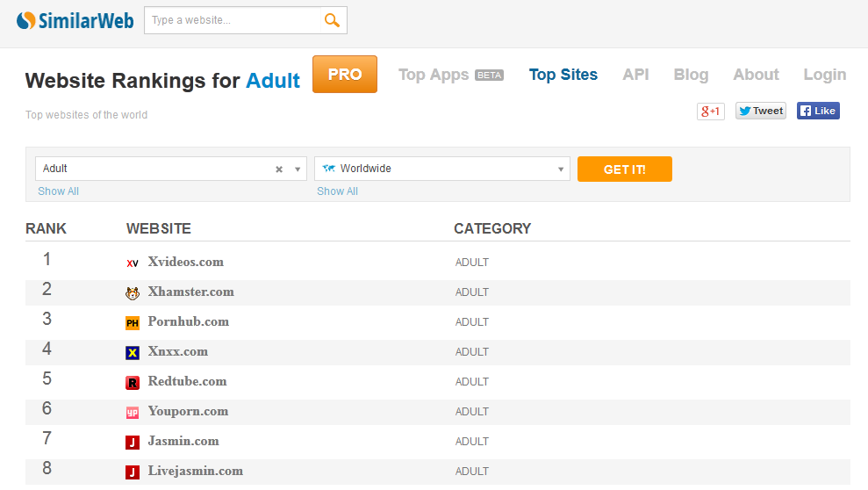868x490 pixels.
Task: Go to the API menu item
Action: [635, 75]
